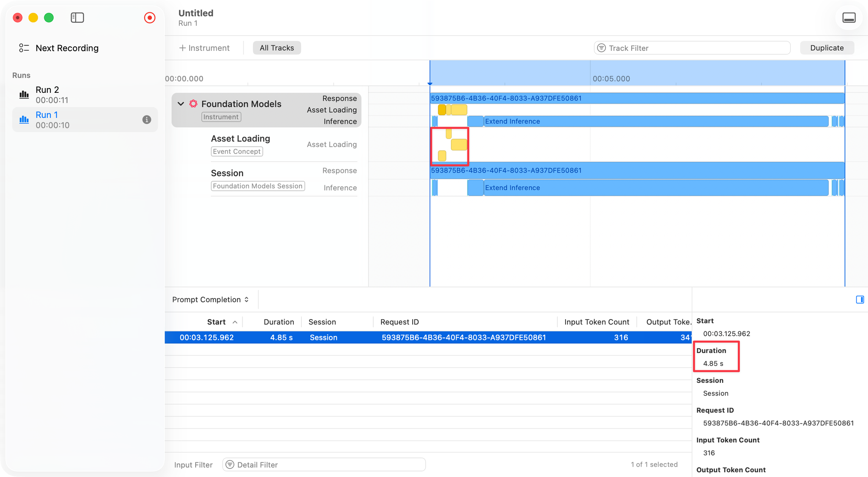Click the red record button
Image resolution: width=868 pixels, height=477 pixels.
(x=150, y=18)
